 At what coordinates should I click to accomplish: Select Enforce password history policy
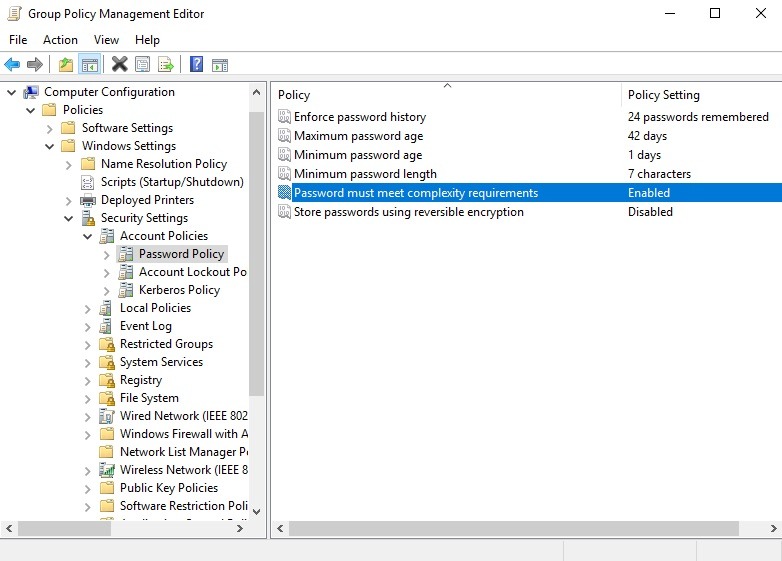(x=359, y=117)
